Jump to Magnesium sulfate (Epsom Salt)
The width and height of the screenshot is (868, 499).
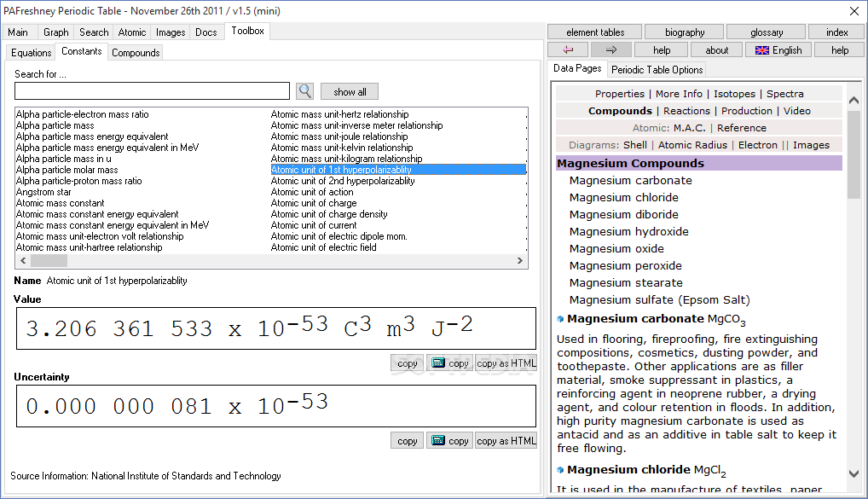pos(659,299)
